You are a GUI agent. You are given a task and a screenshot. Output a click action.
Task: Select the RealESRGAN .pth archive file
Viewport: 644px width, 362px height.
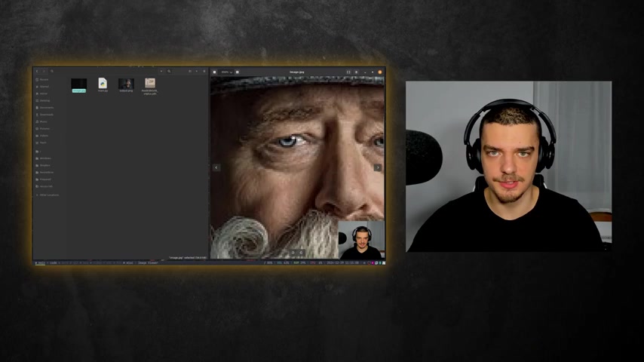point(150,86)
